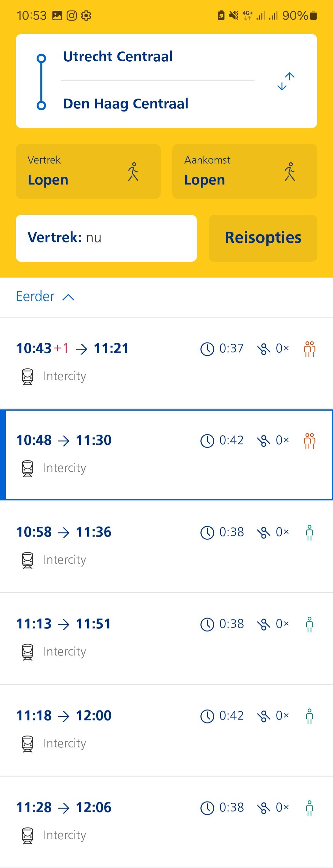333x868 pixels.
Task: Open the Reisopties travel options
Action: (263, 238)
